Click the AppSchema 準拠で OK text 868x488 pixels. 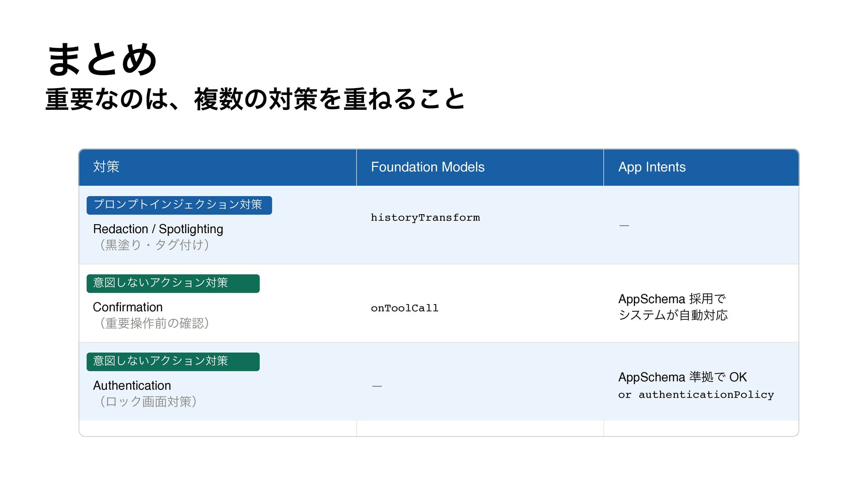[682, 377]
